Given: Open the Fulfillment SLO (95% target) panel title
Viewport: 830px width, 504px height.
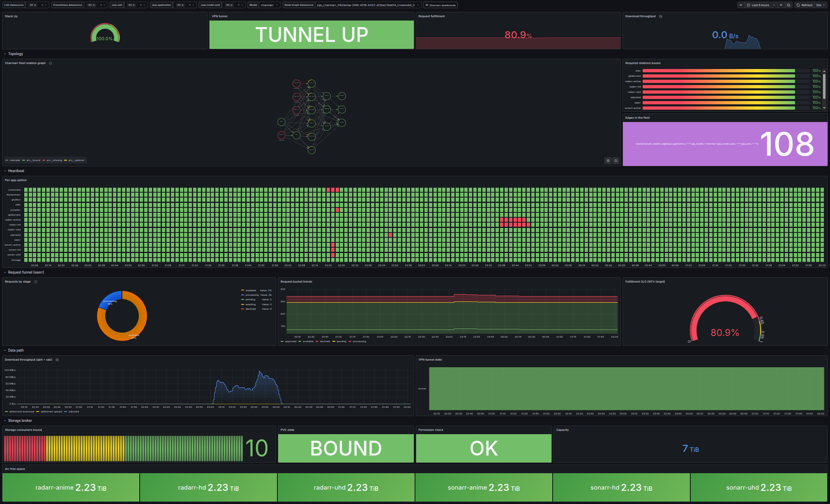Looking at the screenshot, I should point(645,282).
